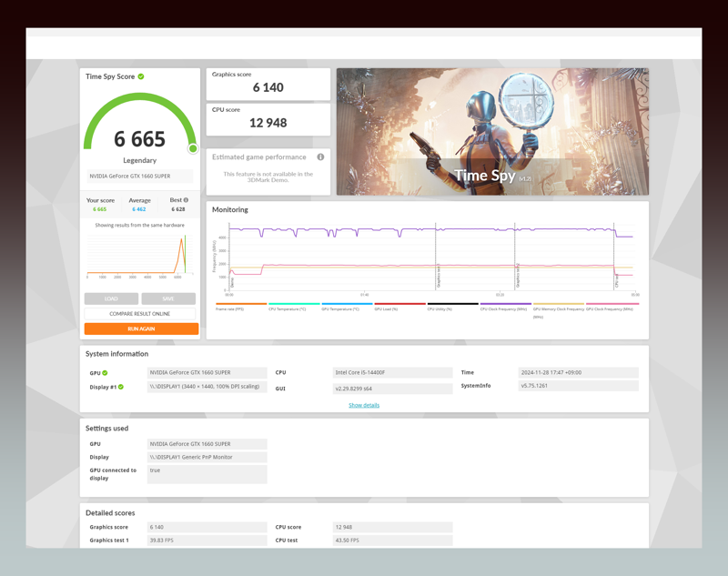
Task: Open COMPARE RESULT ONLINE
Action: point(140,314)
